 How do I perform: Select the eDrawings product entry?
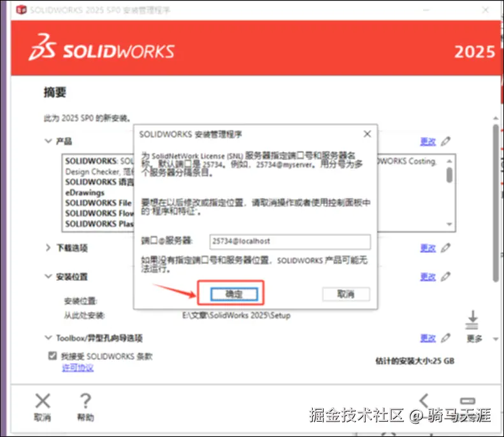tap(85, 192)
